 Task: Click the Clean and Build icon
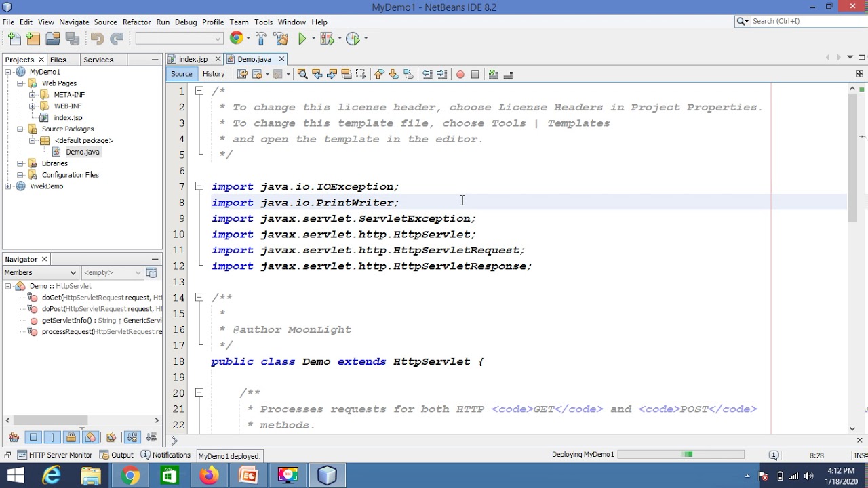[281, 39]
